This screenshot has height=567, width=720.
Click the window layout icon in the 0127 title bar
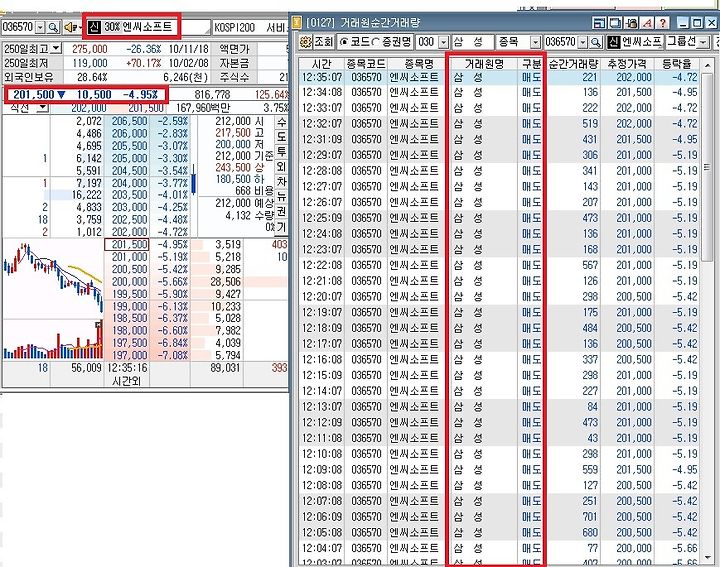tap(599, 22)
